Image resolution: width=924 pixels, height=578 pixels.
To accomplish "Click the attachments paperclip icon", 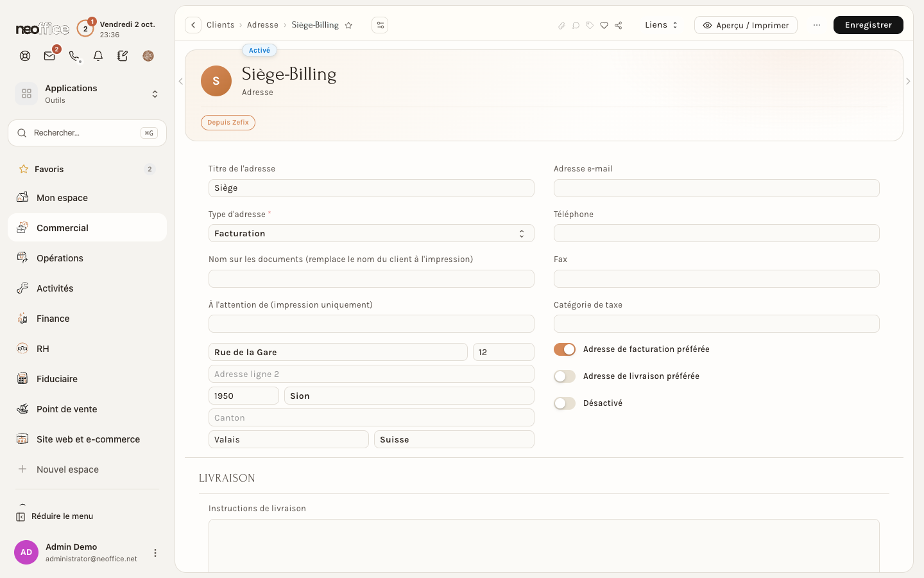I will 561,26.
